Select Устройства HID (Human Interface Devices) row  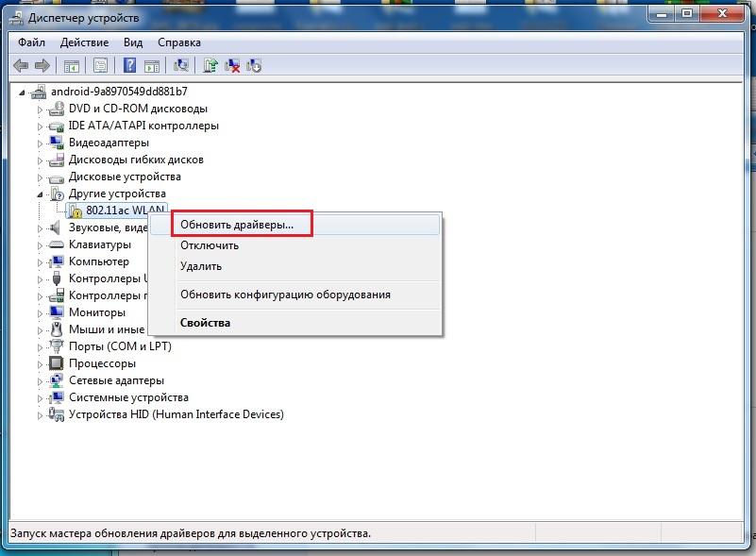[x=176, y=414]
